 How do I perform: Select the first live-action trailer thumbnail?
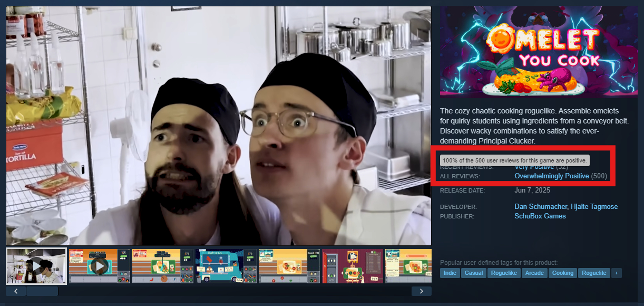coord(36,266)
